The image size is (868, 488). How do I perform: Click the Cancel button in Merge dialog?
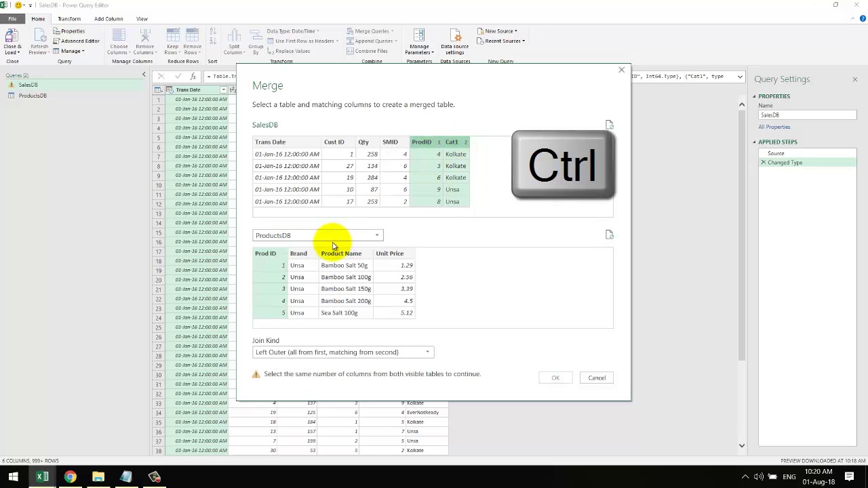[x=597, y=378]
